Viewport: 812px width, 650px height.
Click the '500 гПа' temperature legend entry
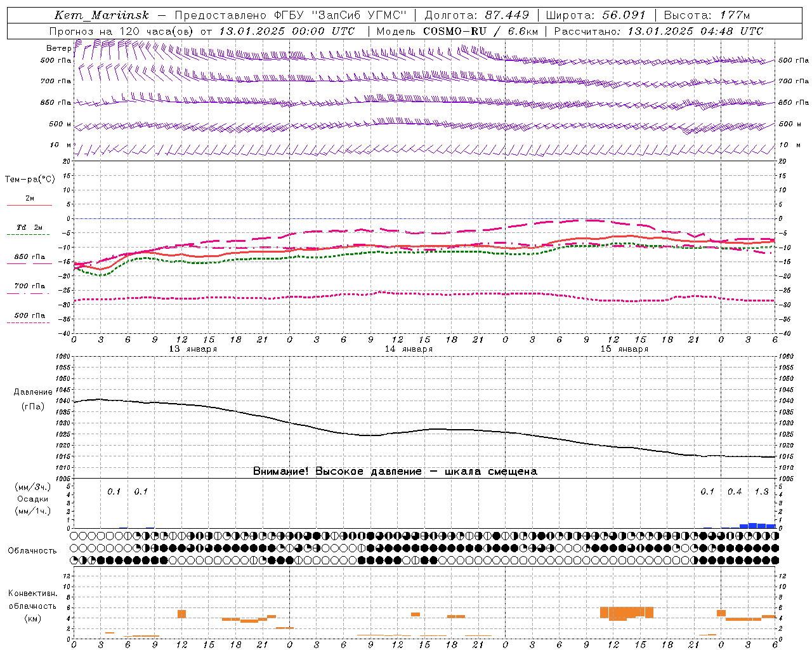30,315
